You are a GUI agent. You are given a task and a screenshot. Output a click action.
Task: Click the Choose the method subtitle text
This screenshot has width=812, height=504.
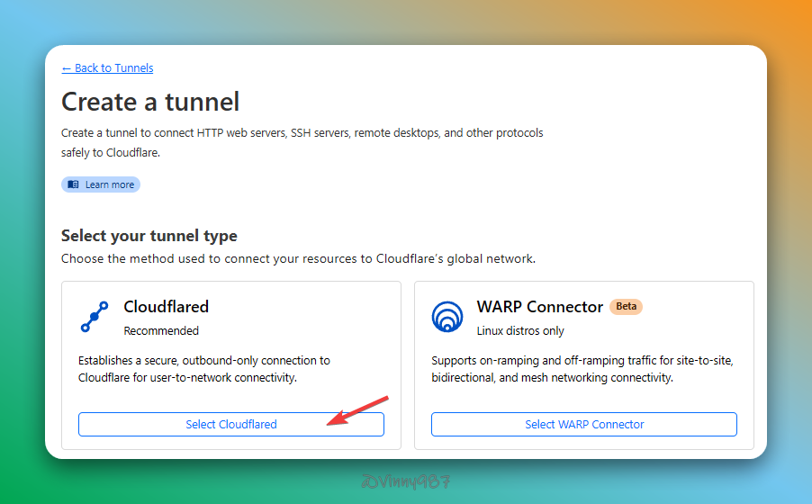click(298, 259)
